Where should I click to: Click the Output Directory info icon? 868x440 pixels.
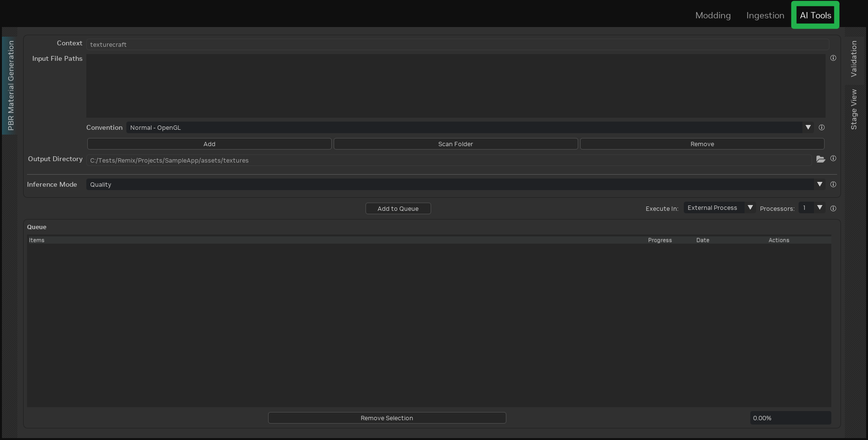tap(833, 158)
